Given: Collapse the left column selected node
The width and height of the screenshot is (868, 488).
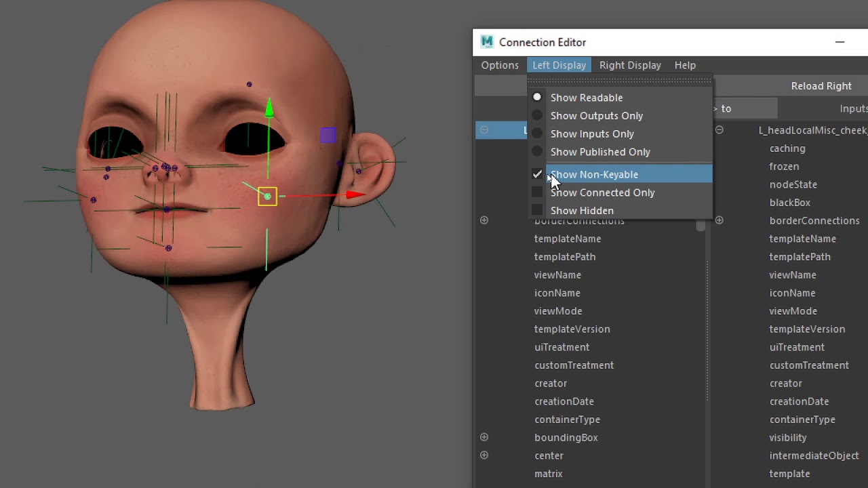Looking at the screenshot, I should click(484, 130).
